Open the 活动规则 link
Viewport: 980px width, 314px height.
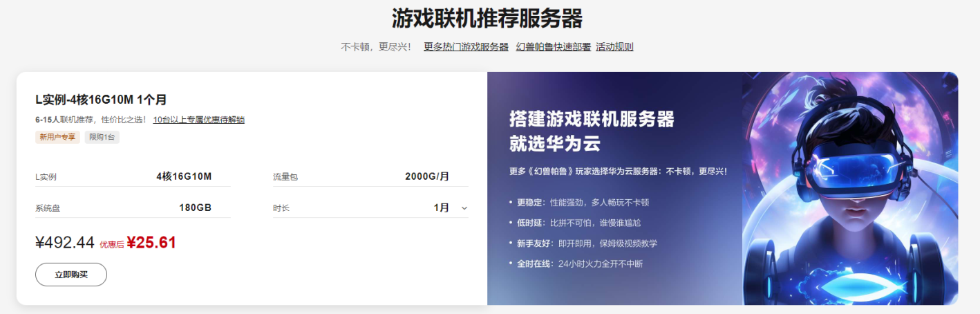(x=614, y=47)
